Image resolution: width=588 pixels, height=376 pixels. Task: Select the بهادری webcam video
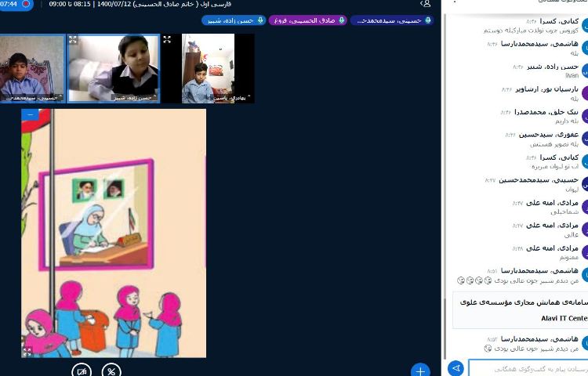click(208, 68)
